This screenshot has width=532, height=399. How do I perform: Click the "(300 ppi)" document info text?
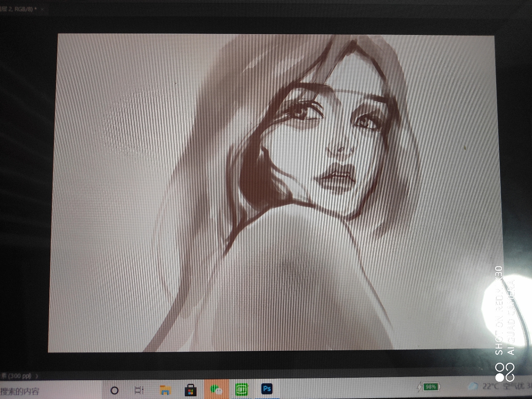[20, 376]
